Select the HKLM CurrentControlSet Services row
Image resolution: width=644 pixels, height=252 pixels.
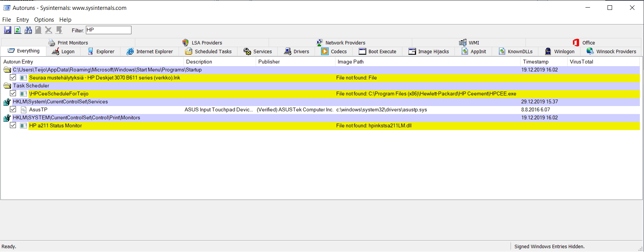(321, 101)
